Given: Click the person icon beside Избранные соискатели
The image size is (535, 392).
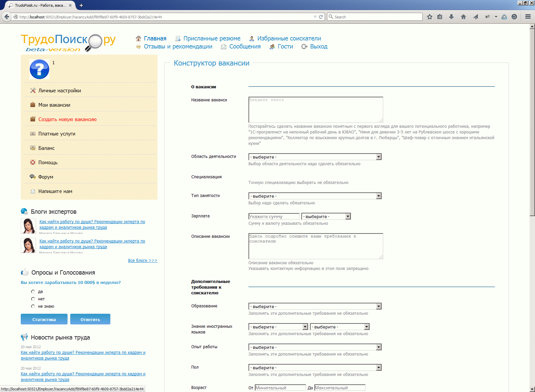Looking at the screenshot, I should (x=252, y=38).
